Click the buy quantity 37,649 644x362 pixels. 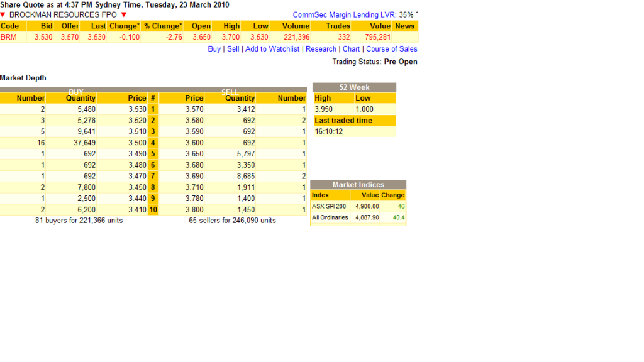pos(85,143)
